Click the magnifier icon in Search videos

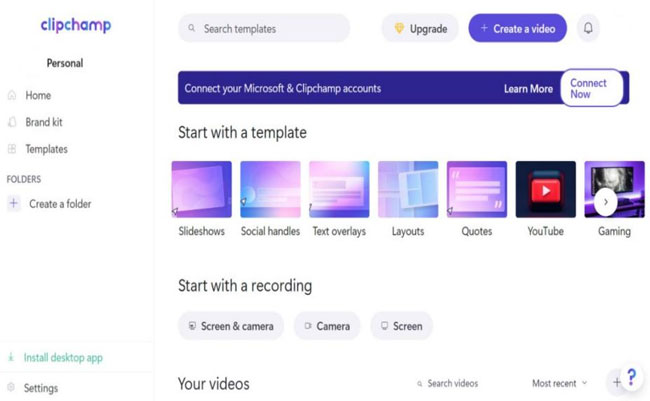(x=420, y=384)
